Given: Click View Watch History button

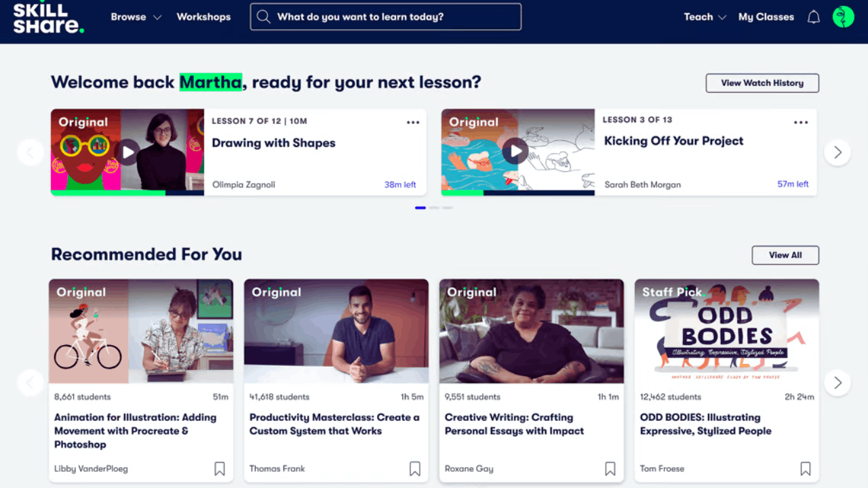Looking at the screenshot, I should [x=762, y=83].
